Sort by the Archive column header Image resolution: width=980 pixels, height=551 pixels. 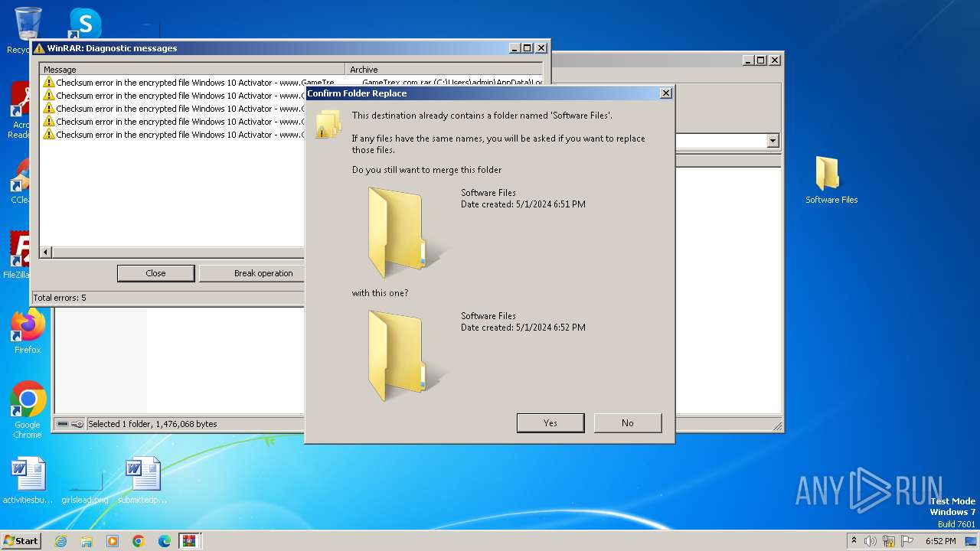(x=444, y=70)
